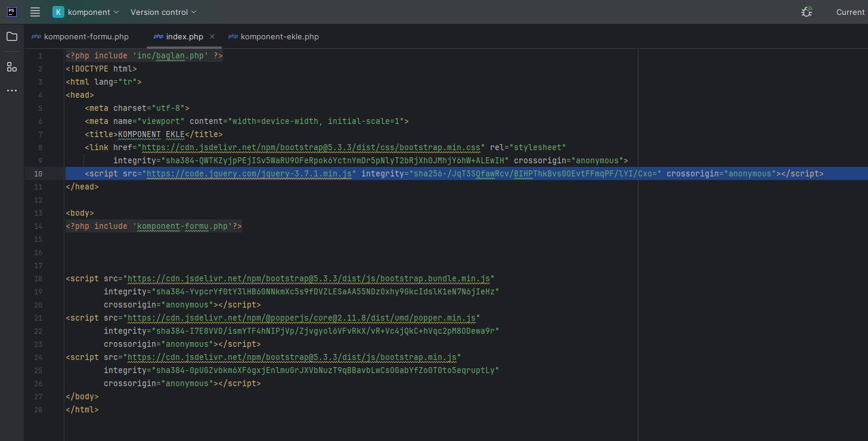Click the closing </body> tag
The width and height of the screenshot is (868, 441).
pyautogui.click(x=82, y=396)
